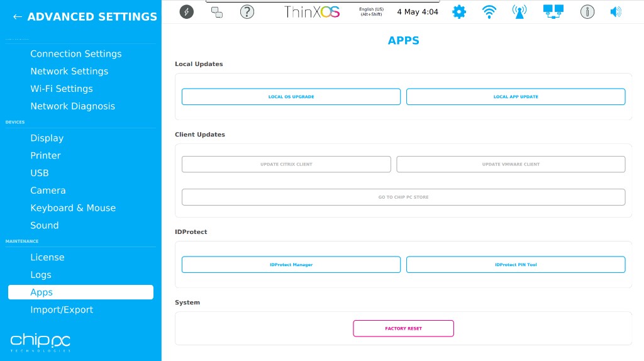Image resolution: width=644 pixels, height=361 pixels.
Task: Open the Printer settings page
Action: click(45, 155)
